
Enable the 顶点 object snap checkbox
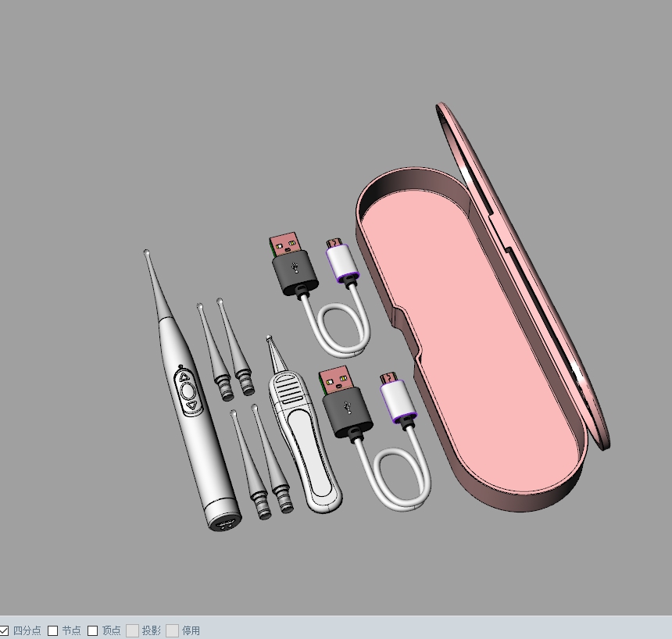(92, 630)
